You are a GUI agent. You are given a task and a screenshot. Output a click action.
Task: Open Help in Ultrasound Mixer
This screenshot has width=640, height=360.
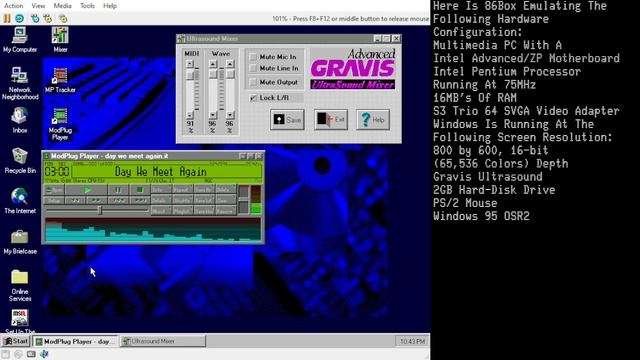[x=373, y=120]
